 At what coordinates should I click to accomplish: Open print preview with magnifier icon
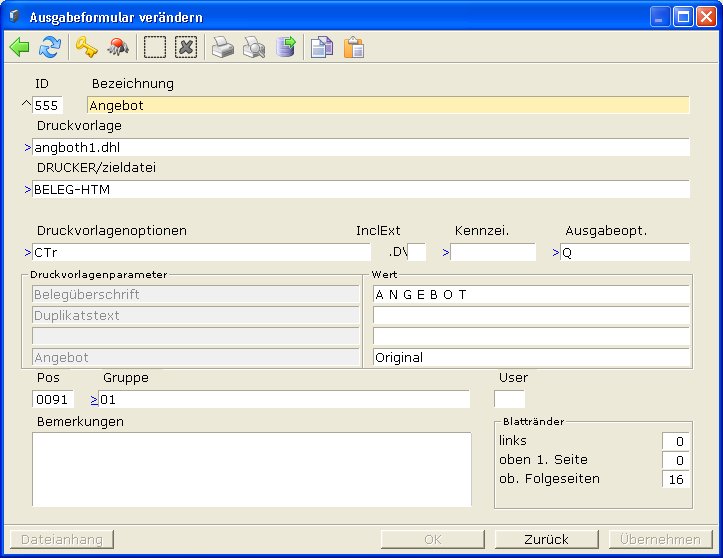click(x=255, y=47)
